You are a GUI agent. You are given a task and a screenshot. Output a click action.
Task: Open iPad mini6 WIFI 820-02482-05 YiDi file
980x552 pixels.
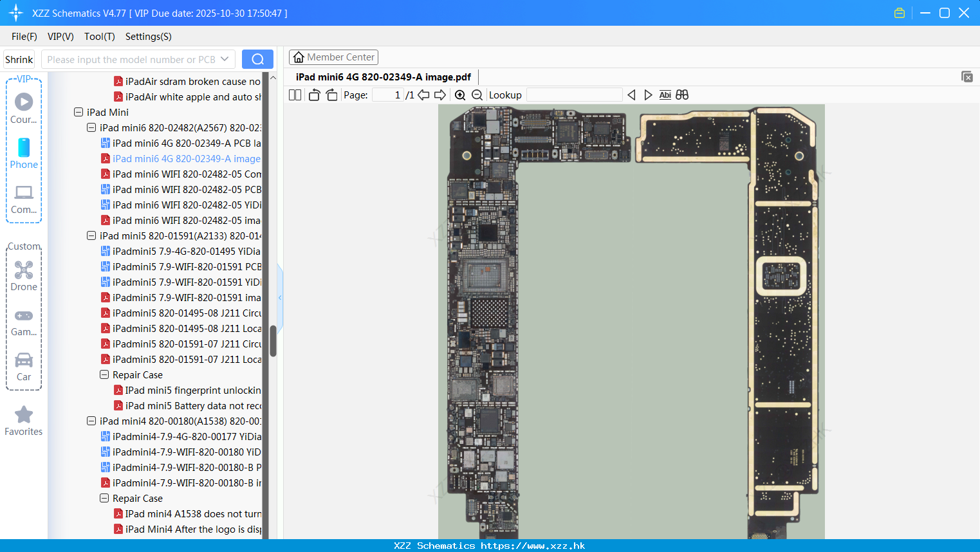(187, 205)
